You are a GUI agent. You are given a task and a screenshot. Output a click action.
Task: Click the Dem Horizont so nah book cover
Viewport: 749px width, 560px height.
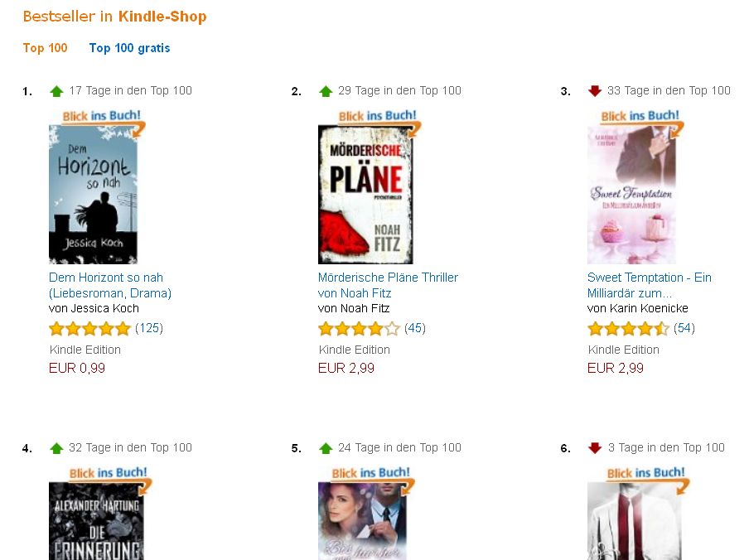[x=93, y=195]
